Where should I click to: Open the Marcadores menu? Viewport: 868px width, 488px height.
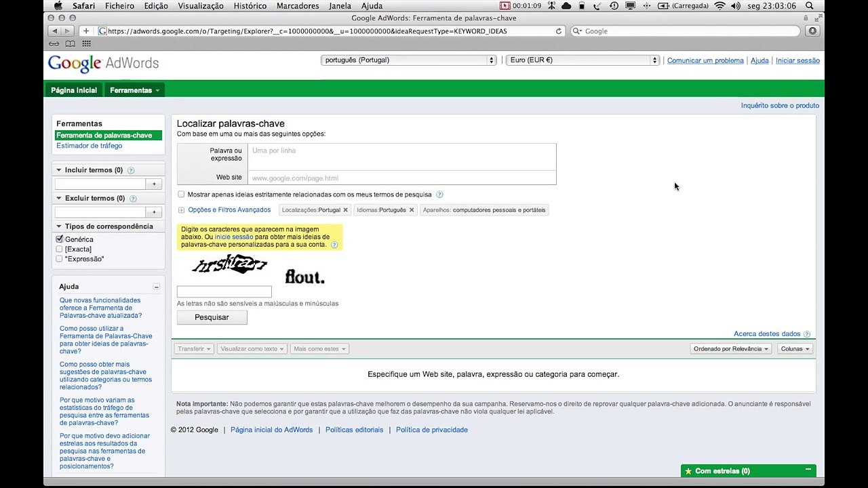(x=298, y=6)
